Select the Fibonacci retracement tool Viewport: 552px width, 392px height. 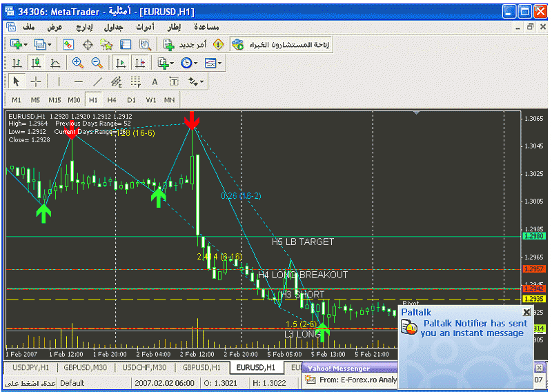click(135, 81)
